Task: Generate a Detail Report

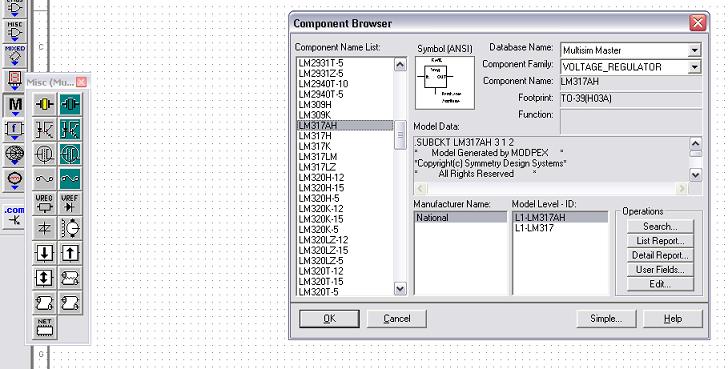Action: click(x=660, y=255)
